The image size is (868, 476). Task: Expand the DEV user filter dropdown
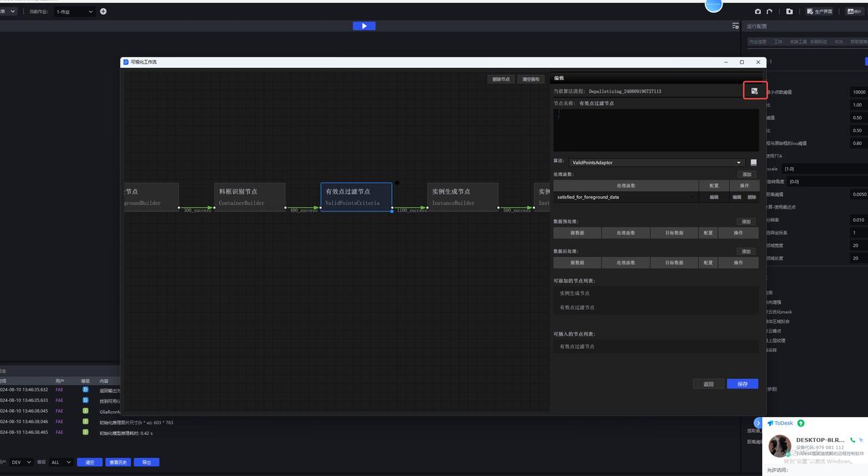click(x=20, y=462)
